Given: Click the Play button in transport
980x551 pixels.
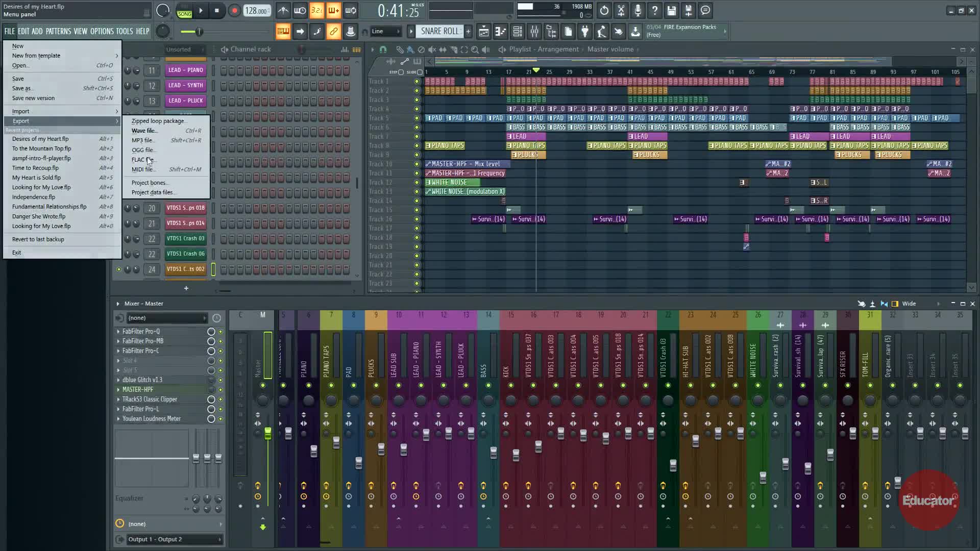Looking at the screenshot, I should coord(201,10).
